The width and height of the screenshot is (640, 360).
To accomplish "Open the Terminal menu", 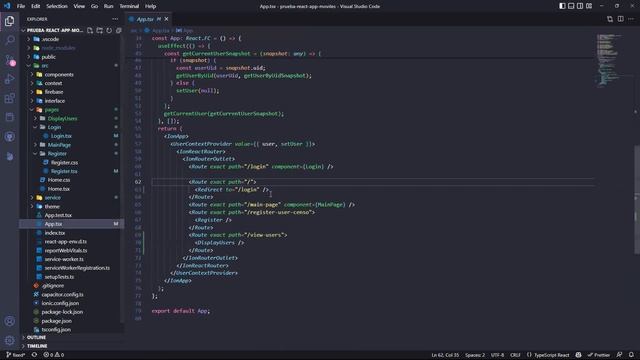I will coord(129,6).
